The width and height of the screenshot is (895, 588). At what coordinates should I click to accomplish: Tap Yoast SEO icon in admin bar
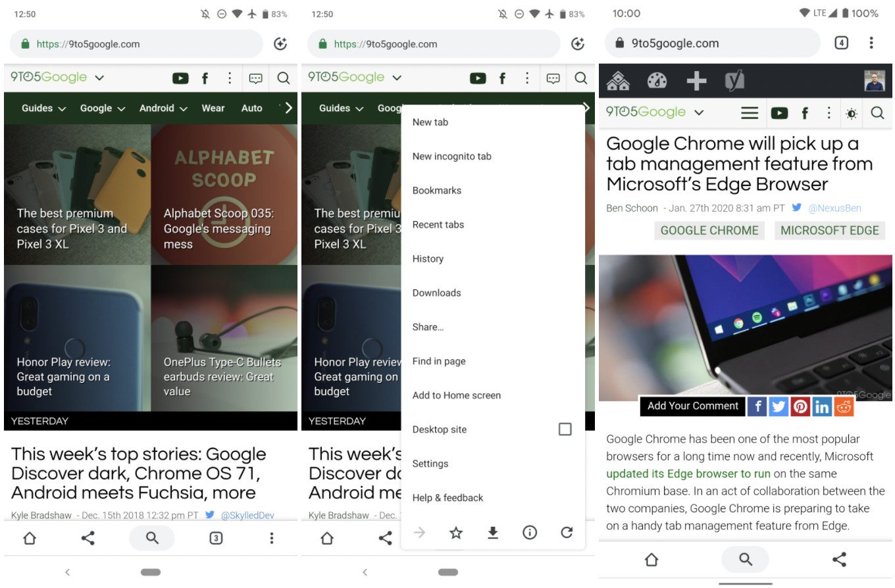click(x=734, y=80)
